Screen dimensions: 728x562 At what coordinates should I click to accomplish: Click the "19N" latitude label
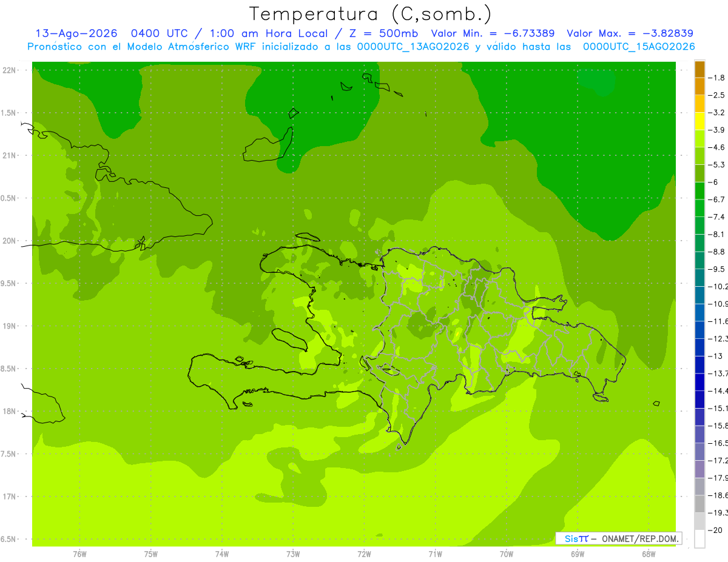pos(10,326)
